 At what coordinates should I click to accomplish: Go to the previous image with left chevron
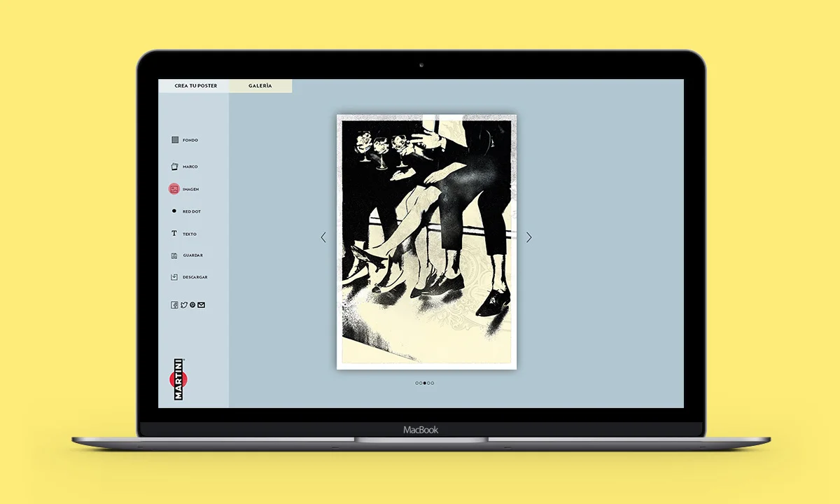[x=323, y=237]
